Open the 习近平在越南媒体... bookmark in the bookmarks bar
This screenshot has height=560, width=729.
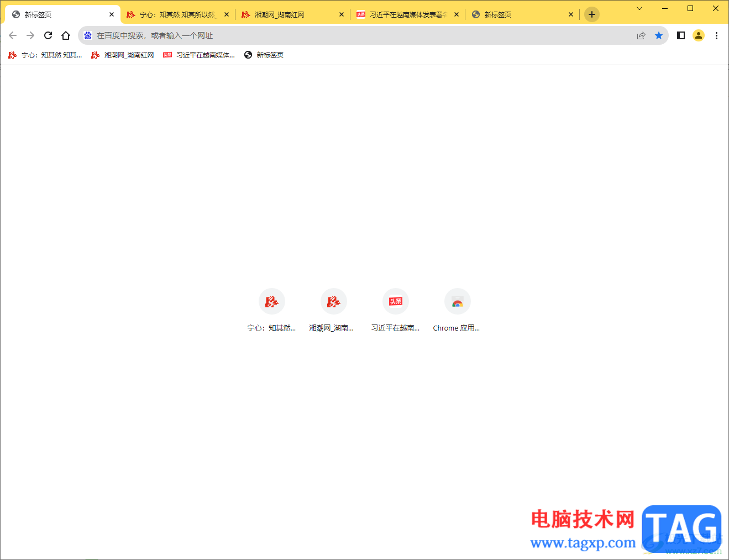click(199, 55)
